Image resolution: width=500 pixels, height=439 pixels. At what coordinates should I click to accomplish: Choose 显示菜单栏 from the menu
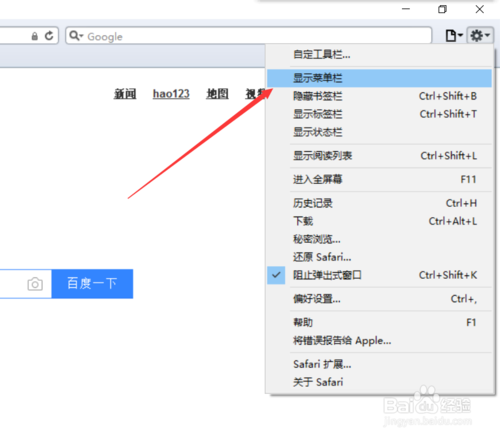point(379,78)
